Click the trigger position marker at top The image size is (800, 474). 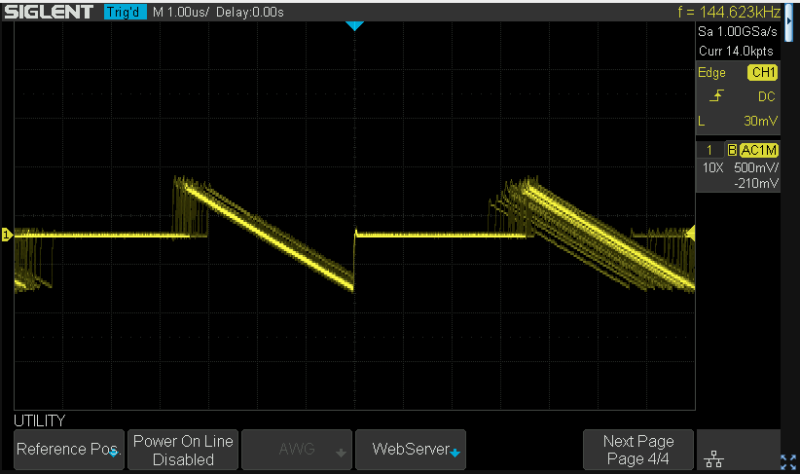pos(352,26)
